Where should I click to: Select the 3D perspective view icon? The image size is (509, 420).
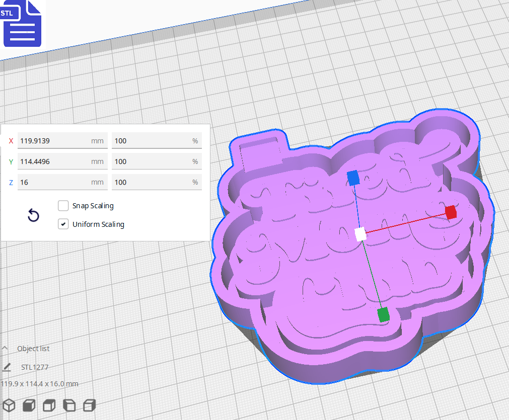click(x=9, y=405)
